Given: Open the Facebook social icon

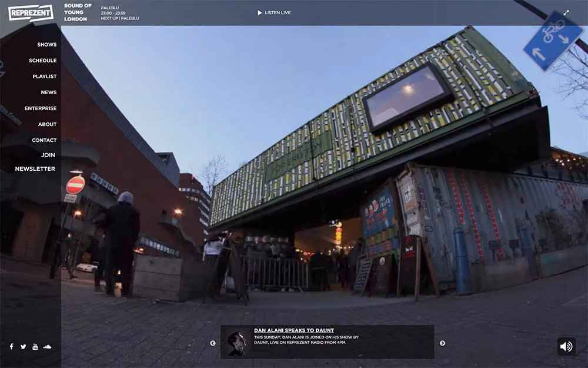Looking at the screenshot, I should tap(12, 346).
